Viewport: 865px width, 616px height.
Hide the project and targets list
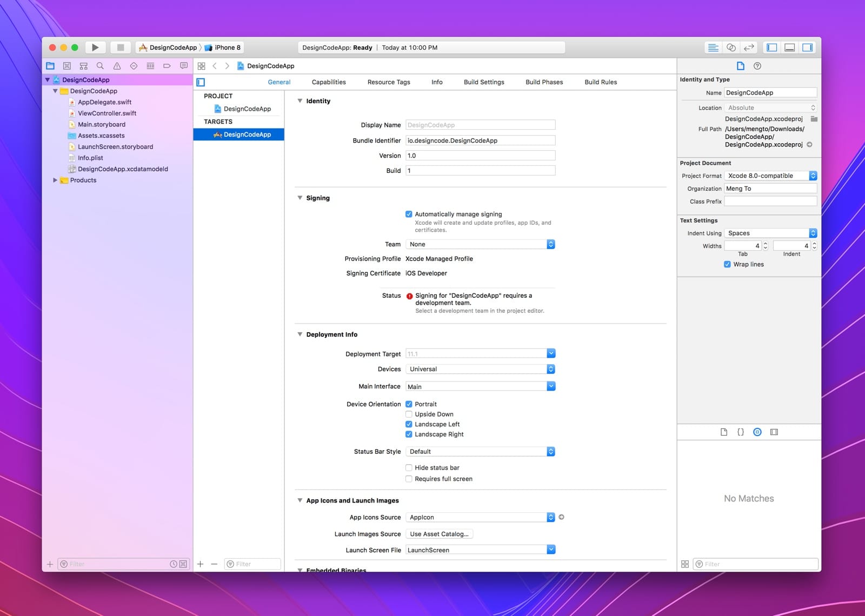click(201, 82)
